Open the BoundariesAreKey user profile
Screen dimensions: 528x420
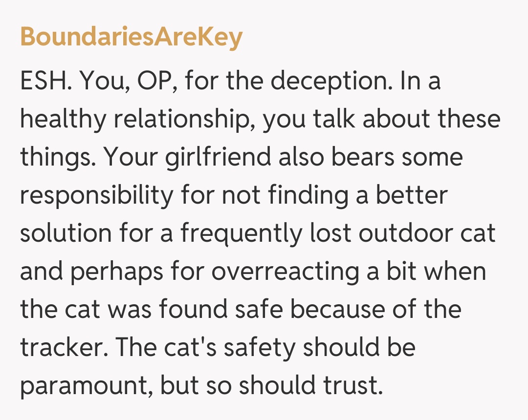click(x=131, y=37)
